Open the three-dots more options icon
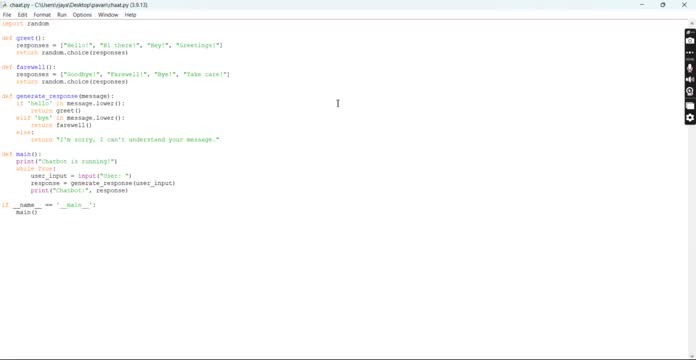This screenshot has height=360, width=696. click(x=690, y=53)
